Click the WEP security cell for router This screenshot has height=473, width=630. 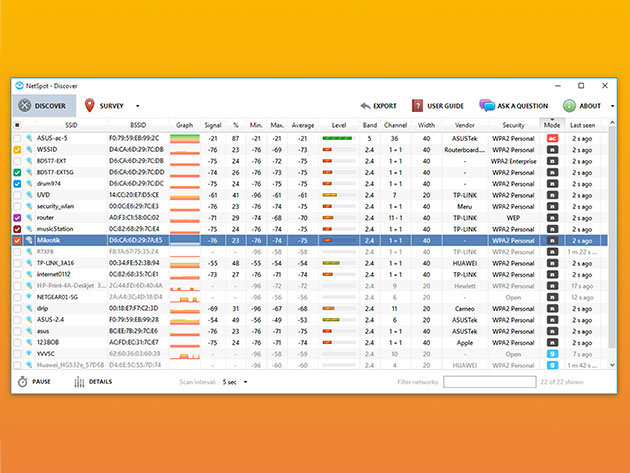click(513, 218)
